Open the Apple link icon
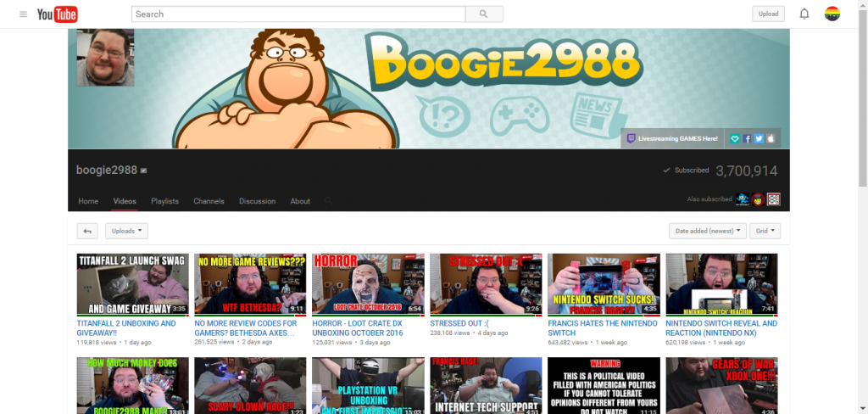868x414 pixels. [771, 138]
